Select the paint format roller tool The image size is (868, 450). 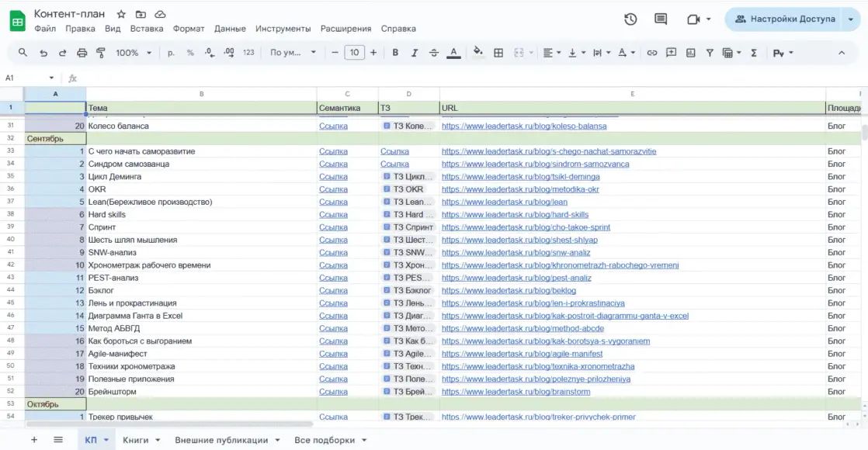pyautogui.click(x=100, y=53)
